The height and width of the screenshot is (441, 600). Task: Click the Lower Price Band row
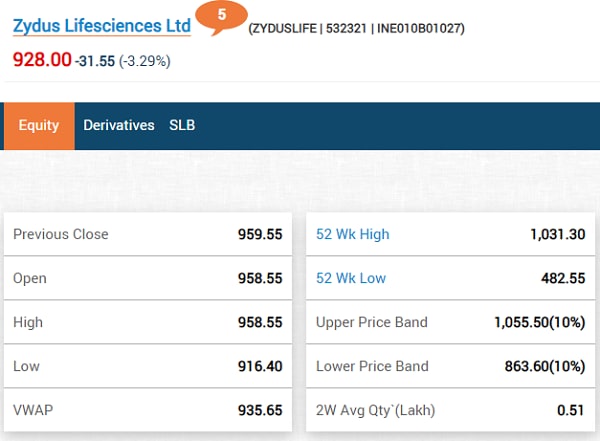450,366
